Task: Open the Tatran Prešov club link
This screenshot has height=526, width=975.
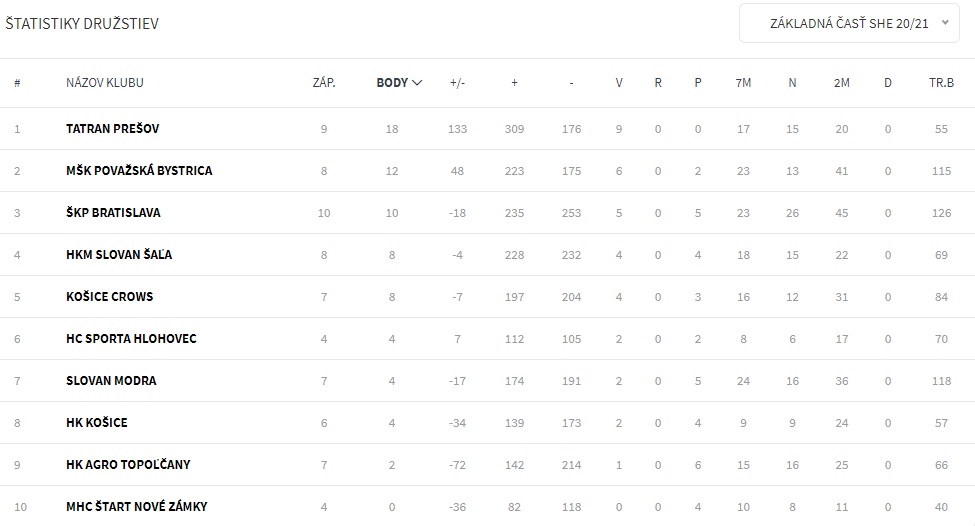Action: (x=113, y=129)
